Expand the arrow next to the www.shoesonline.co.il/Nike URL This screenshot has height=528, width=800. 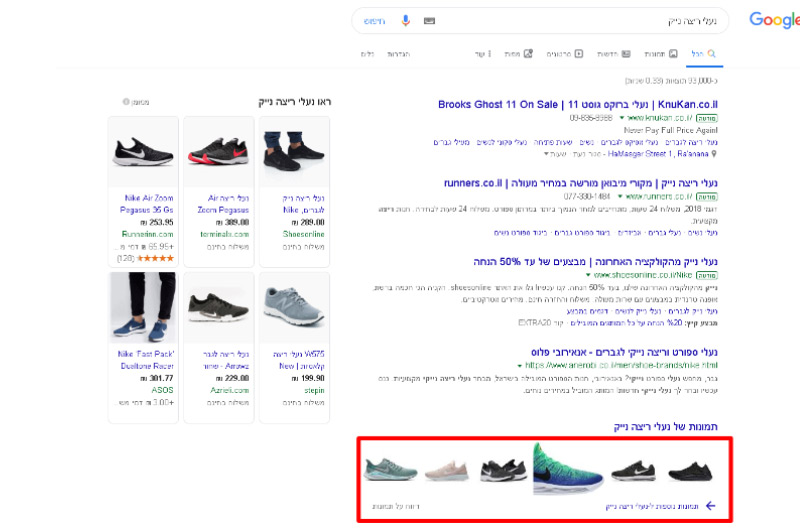pyautogui.click(x=588, y=275)
